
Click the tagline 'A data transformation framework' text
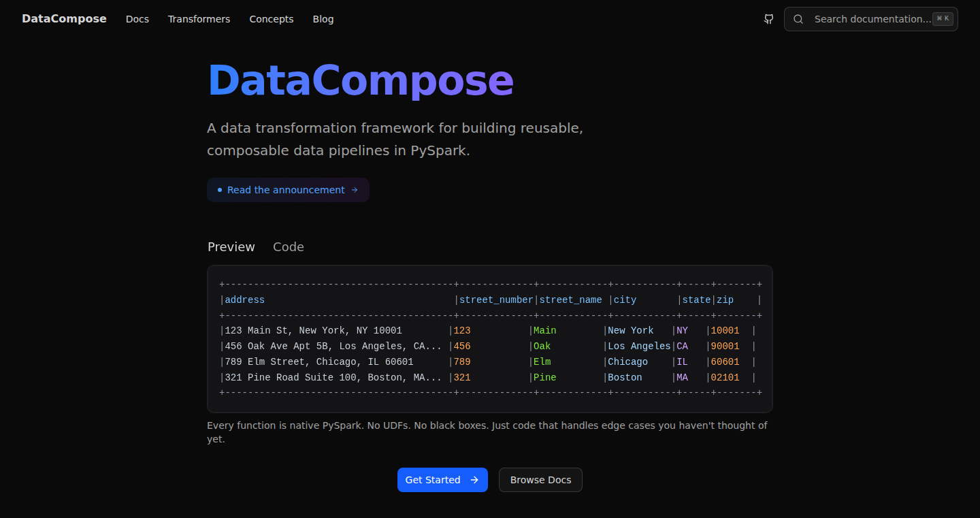click(395, 139)
